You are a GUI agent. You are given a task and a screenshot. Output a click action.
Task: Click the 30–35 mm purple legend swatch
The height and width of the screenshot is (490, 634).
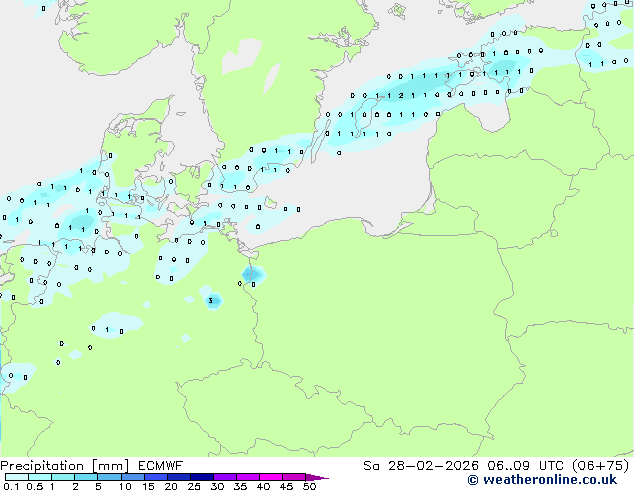click(x=225, y=477)
